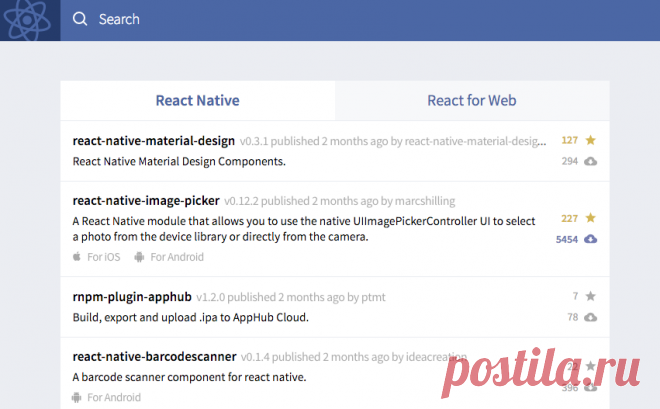Viewport: 660px width, 409px height.
Task: Click download count 78
Action: (x=572, y=317)
